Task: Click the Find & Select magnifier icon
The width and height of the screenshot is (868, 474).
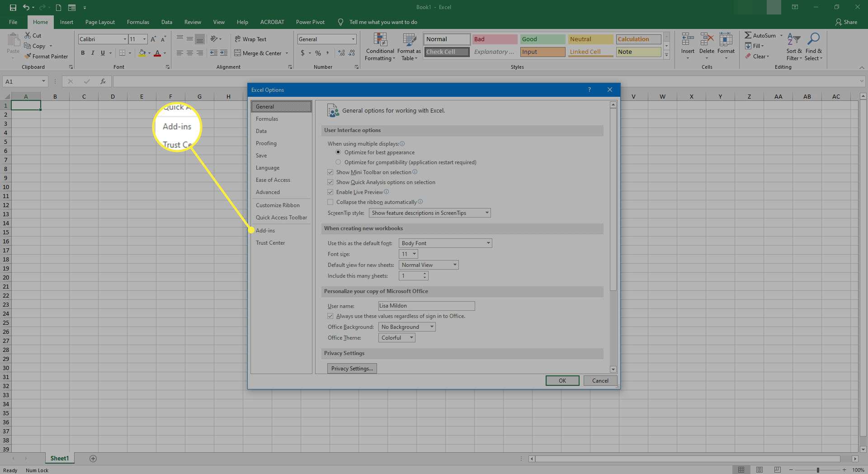Action: click(813, 39)
